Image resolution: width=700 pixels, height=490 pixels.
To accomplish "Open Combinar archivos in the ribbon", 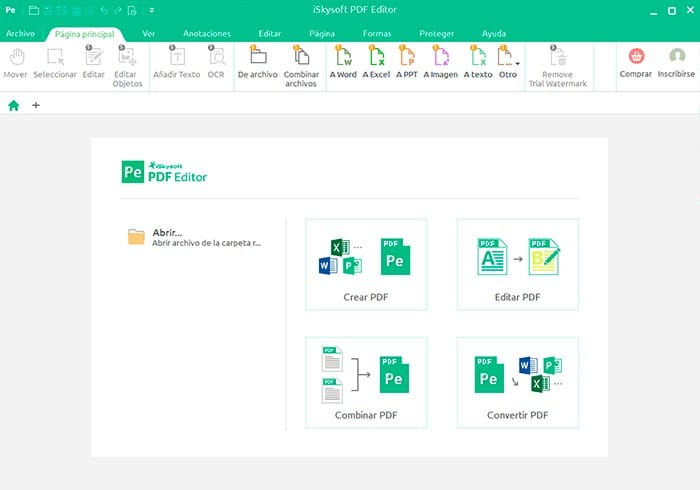I will (x=301, y=66).
